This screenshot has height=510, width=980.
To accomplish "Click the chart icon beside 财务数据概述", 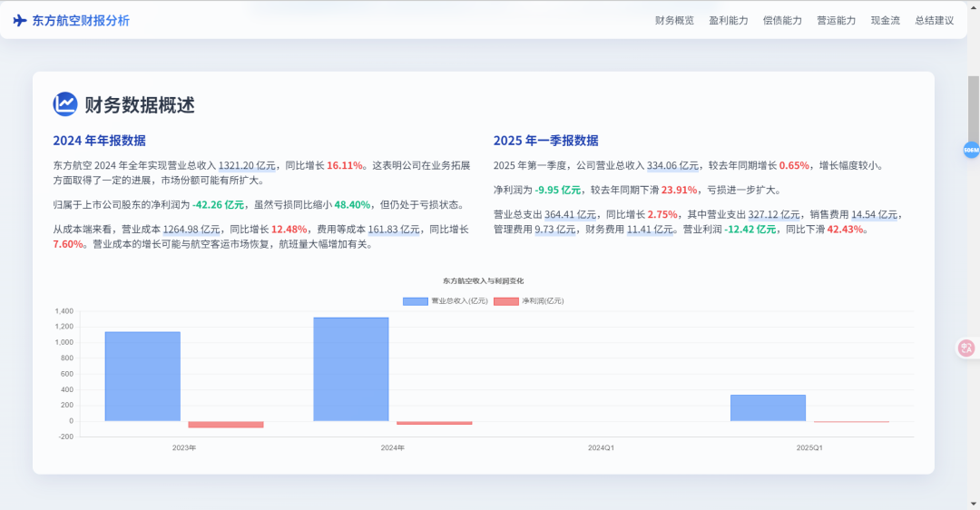I will pos(65,104).
